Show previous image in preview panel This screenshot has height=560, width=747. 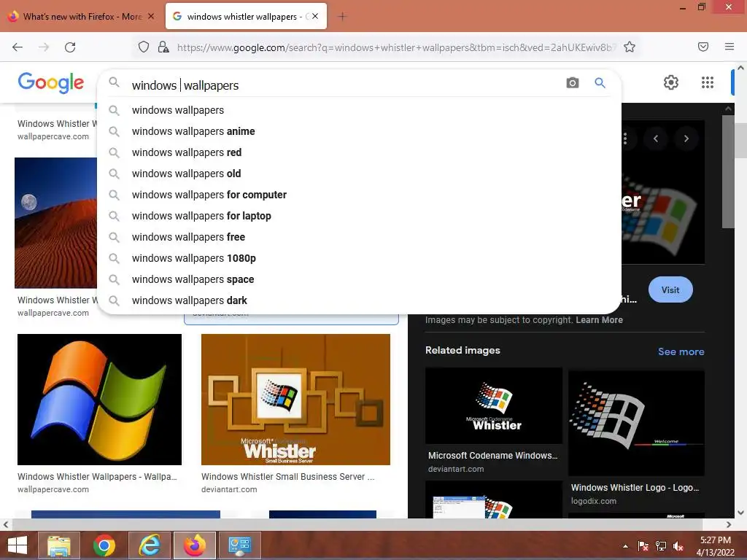pyautogui.click(x=656, y=139)
